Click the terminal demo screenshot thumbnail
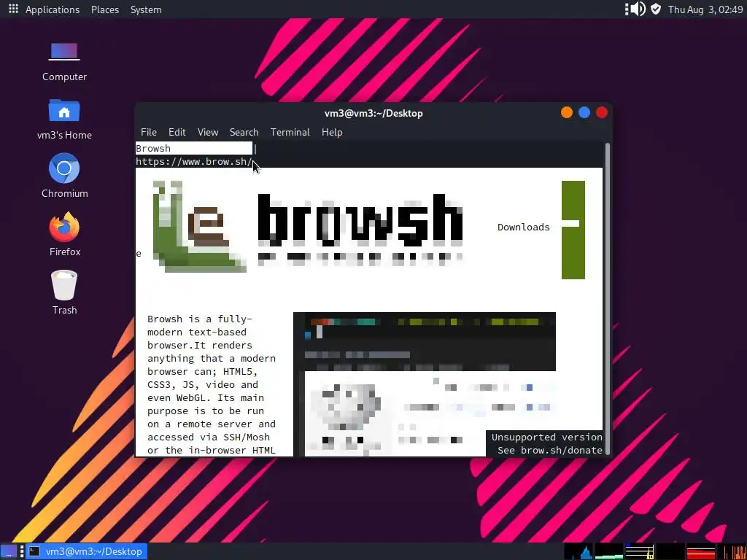This screenshot has height=560, width=747. click(x=424, y=384)
